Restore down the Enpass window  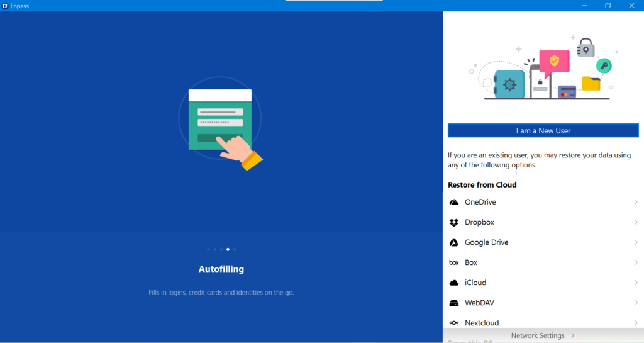click(608, 6)
